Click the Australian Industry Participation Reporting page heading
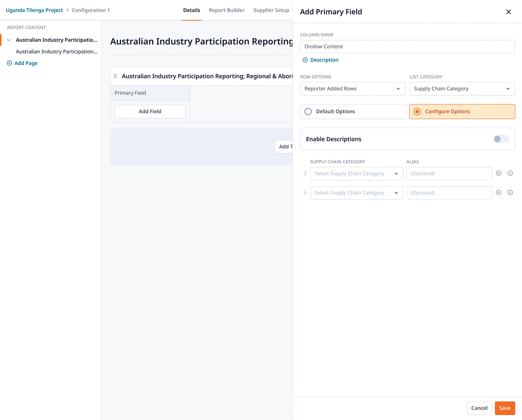 [x=201, y=41]
